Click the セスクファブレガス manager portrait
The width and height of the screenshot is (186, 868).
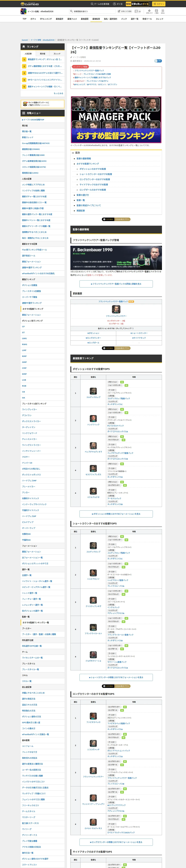tap(93, 468)
